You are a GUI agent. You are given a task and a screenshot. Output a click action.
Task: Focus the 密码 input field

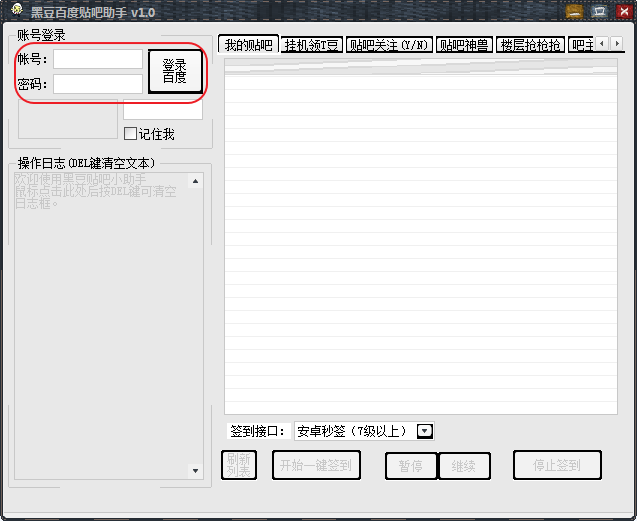98,84
